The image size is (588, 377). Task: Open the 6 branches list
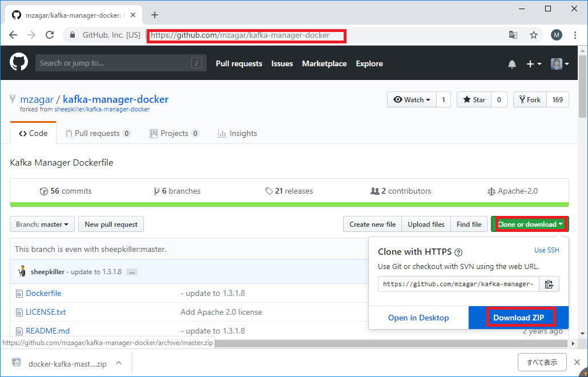177,191
